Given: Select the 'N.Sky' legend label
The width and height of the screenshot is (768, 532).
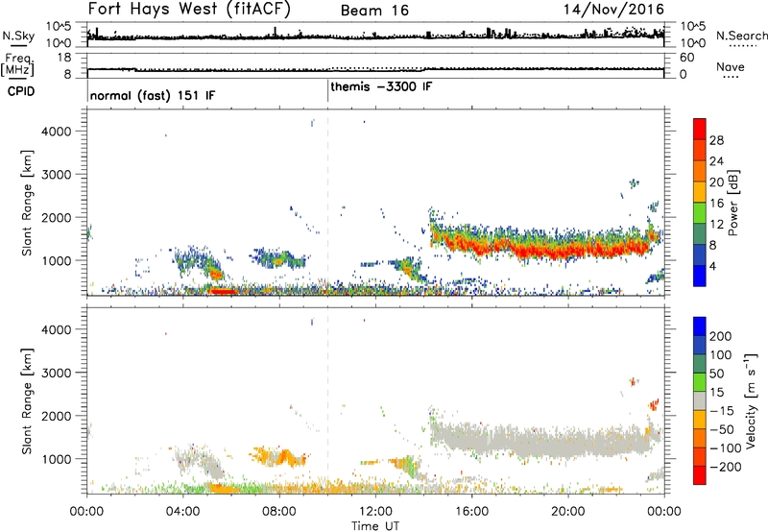Looking at the screenshot, I should [18, 36].
